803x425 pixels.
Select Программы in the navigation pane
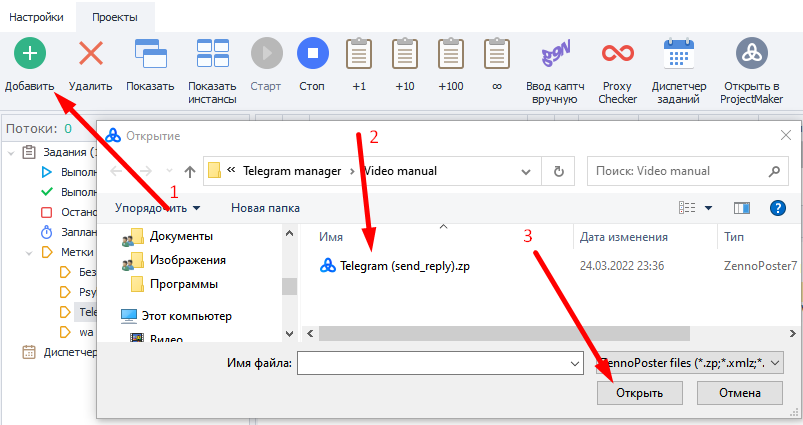pyautogui.click(x=184, y=284)
